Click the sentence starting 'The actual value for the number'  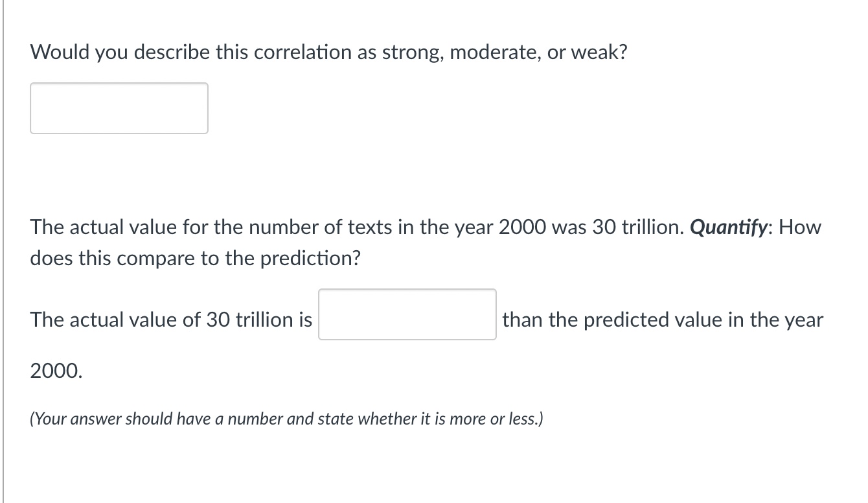[x=259, y=228]
